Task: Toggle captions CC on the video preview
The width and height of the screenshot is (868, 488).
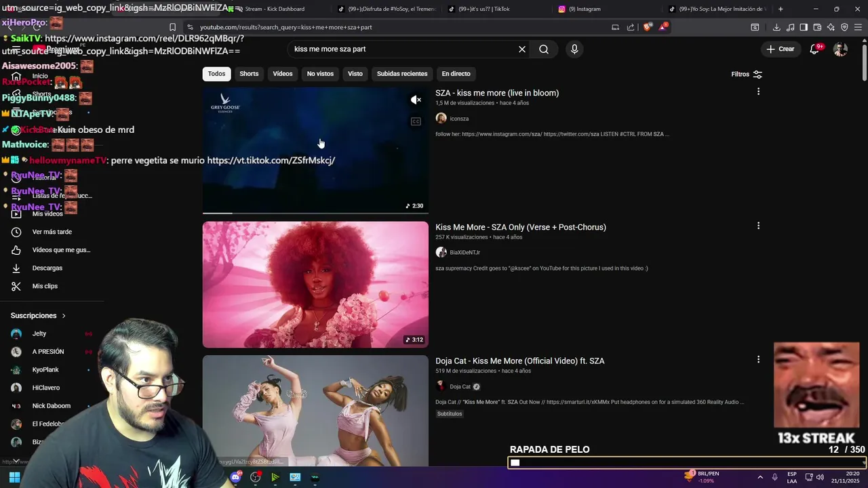Action: [416, 121]
